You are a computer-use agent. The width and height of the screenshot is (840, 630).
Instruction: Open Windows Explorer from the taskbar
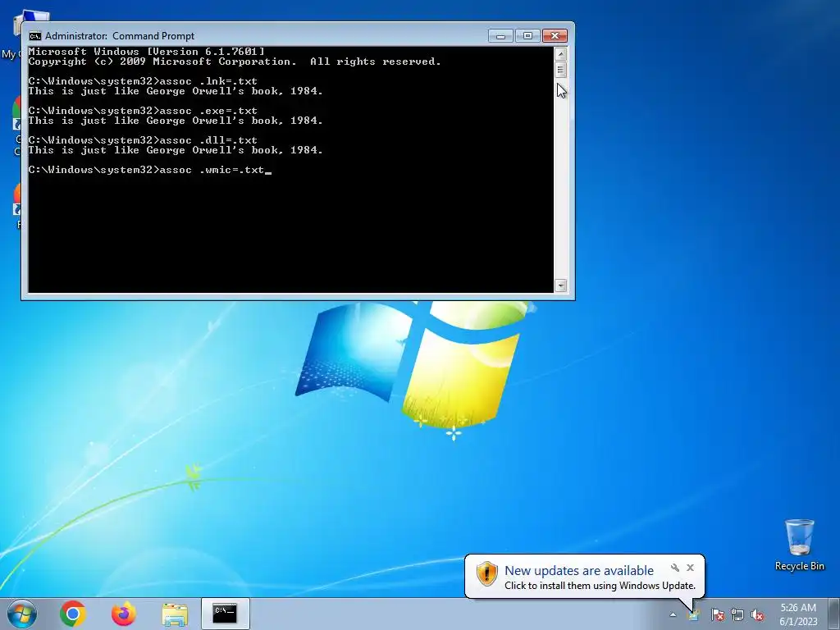coord(175,614)
